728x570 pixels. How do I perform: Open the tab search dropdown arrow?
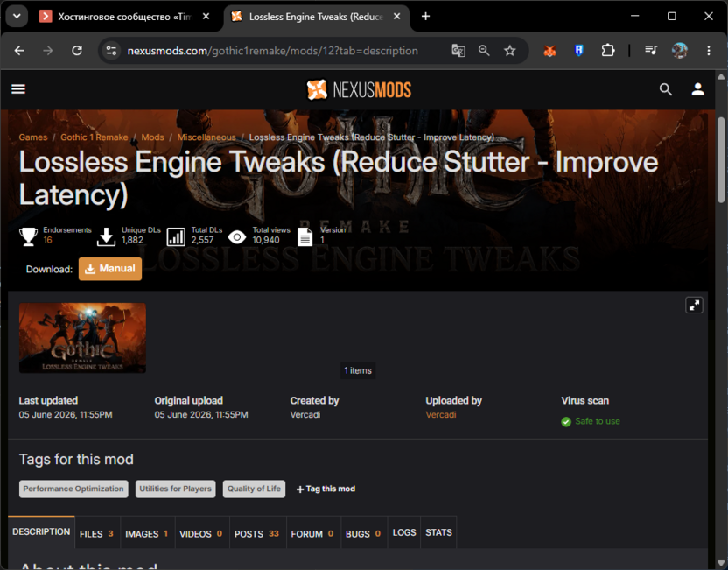pos(17,17)
